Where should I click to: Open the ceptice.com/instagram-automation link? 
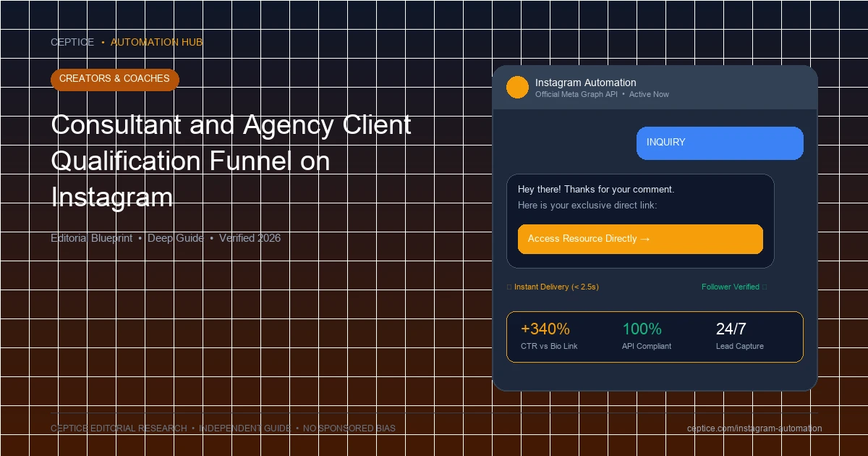pos(754,428)
